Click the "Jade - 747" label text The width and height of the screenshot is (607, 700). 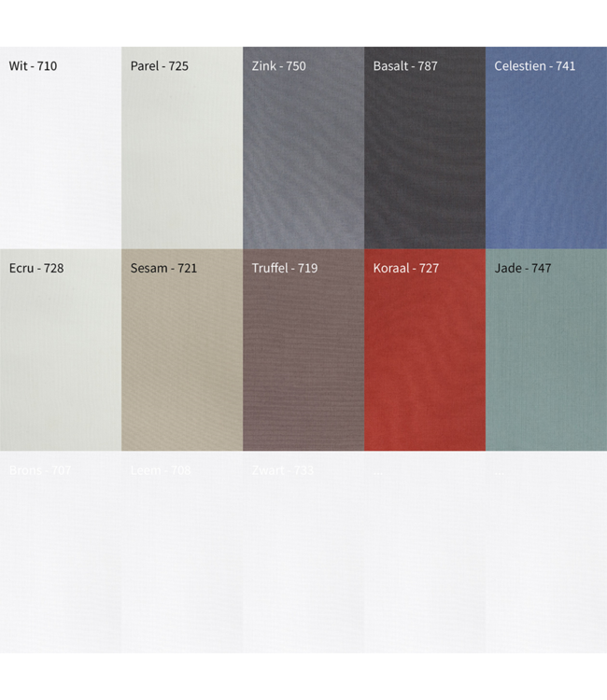[523, 268]
